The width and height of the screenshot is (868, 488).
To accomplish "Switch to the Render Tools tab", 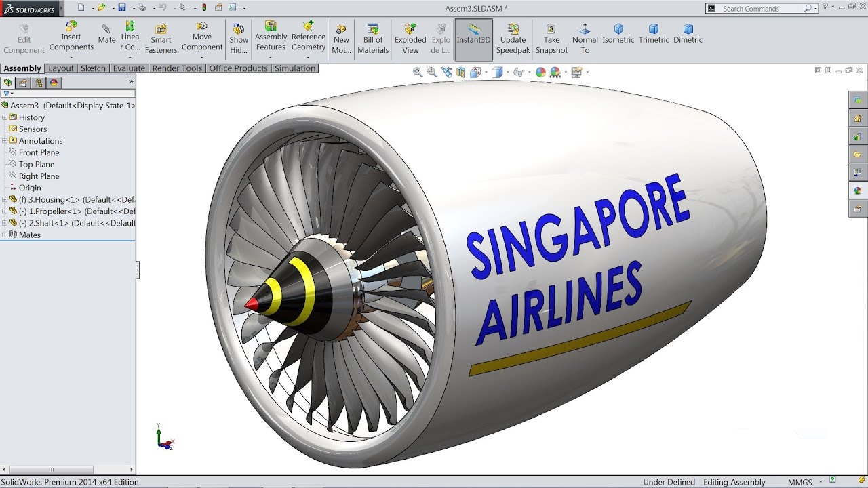I will coord(176,68).
